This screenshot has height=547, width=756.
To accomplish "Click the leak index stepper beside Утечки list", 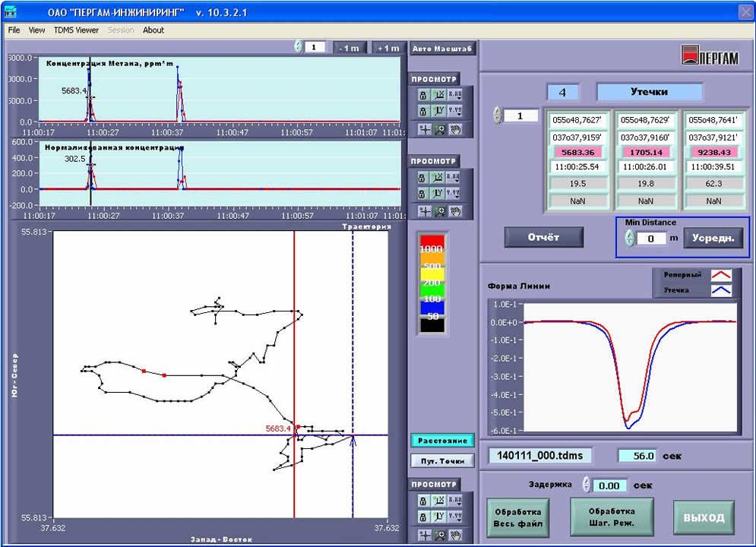I will 498,115.
